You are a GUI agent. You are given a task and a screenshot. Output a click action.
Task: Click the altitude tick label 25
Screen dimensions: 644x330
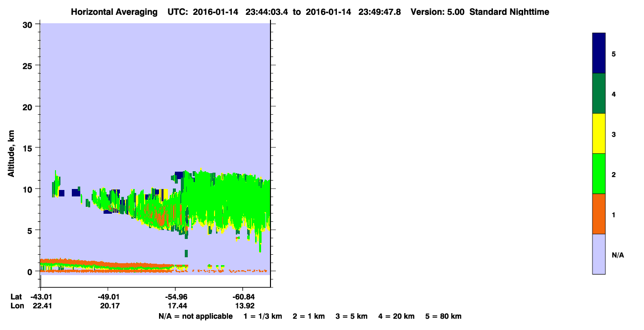[29, 65]
